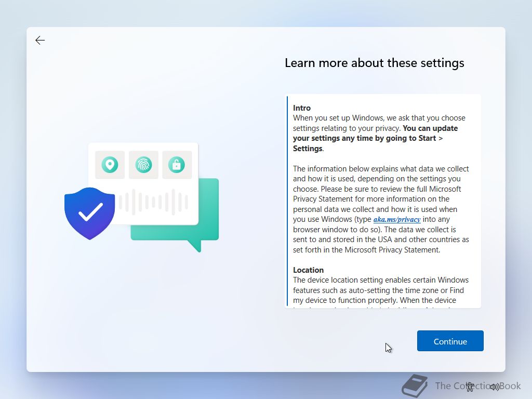This screenshot has width=532, height=399.
Task: Open the accessibility icon at the bottom right
Action: (x=470, y=387)
